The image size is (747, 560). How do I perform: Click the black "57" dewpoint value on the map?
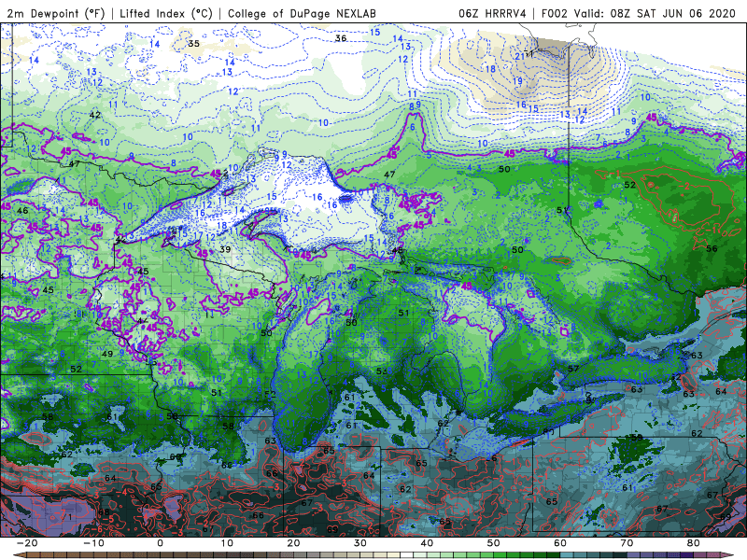coord(573,368)
